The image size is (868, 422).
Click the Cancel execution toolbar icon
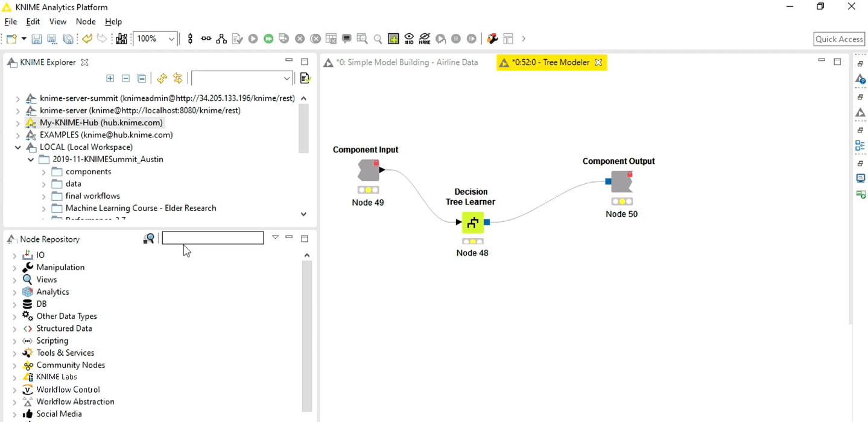tap(300, 39)
